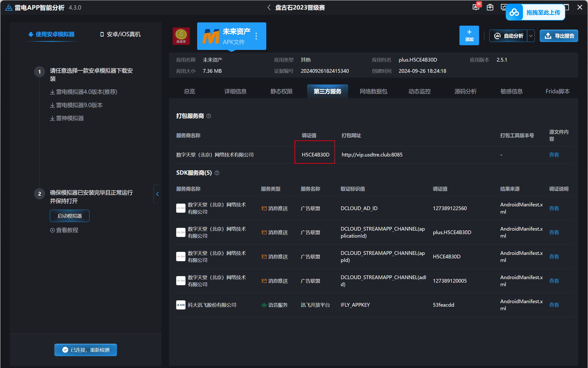Select evidence number 20240926182415340

point(325,71)
